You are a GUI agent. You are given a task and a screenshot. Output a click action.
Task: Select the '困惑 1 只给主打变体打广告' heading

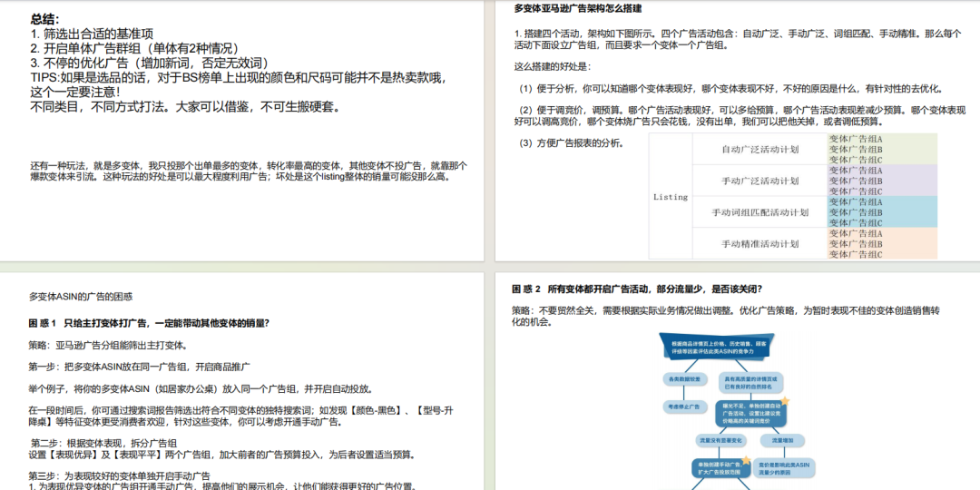pyautogui.click(x=149, y=323)
